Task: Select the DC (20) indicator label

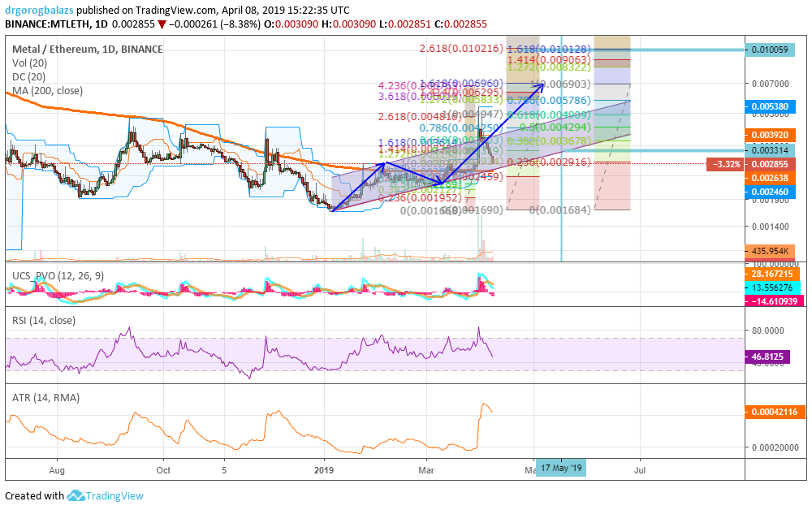Action: click(28, 76)
